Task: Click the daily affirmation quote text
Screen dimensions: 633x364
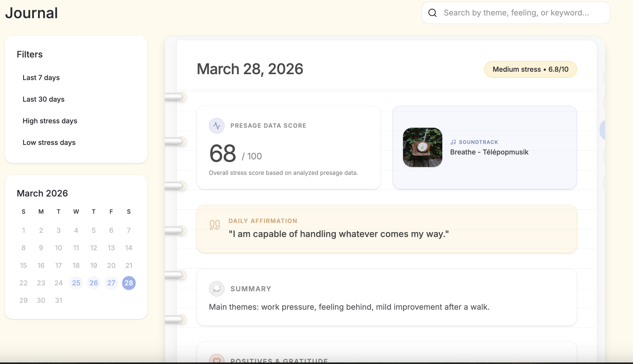Action: (x=339, y=234)
